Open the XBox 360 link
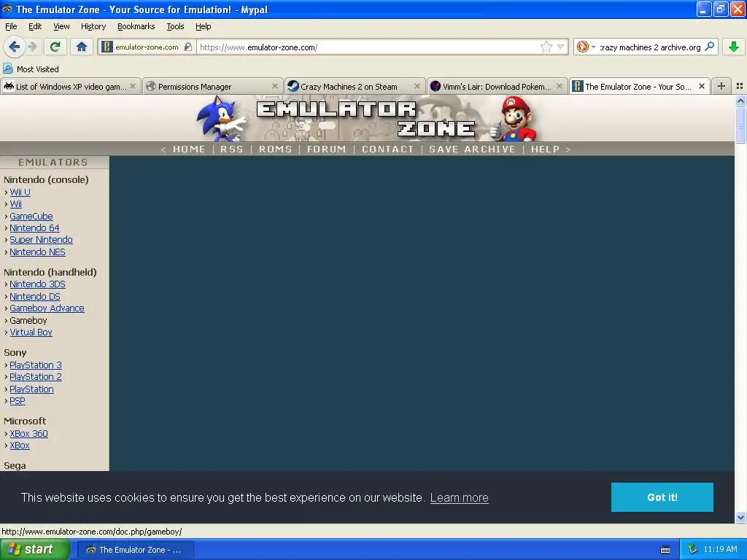Screen dimensions: 747x560 point(28,434)
